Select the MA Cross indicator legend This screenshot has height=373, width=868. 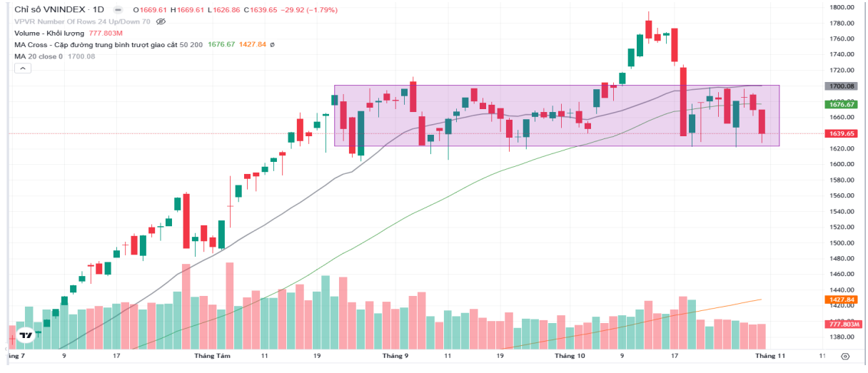(x=108, y=44)
